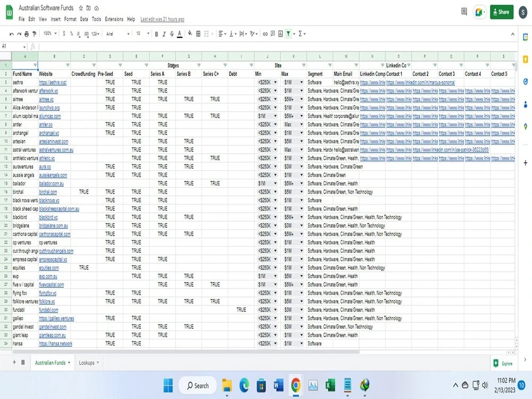Open Microsoft Word from taskbar
532x399 pixels.
pyautogui.click(x=279, y=385)
